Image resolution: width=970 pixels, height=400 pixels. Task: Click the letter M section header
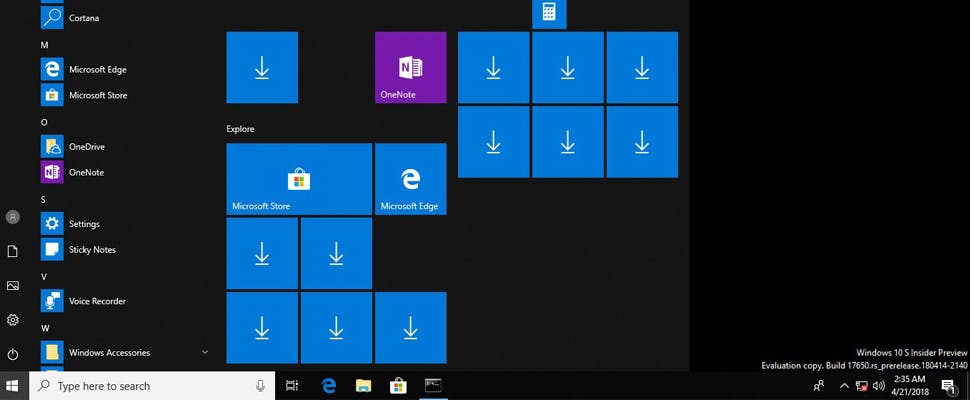pyautogui.click(x=45, y=45)
